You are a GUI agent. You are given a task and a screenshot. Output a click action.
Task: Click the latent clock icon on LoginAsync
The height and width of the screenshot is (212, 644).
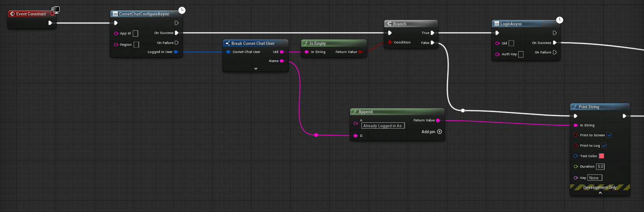click(x=559, y=19)
